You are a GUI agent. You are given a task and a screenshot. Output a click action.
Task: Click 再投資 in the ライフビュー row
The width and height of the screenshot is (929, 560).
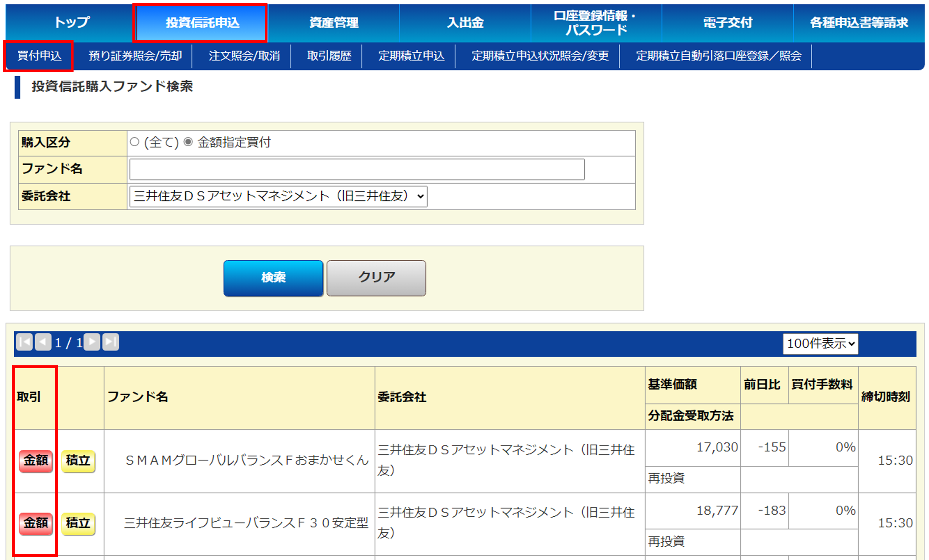[x=666, y=542]
